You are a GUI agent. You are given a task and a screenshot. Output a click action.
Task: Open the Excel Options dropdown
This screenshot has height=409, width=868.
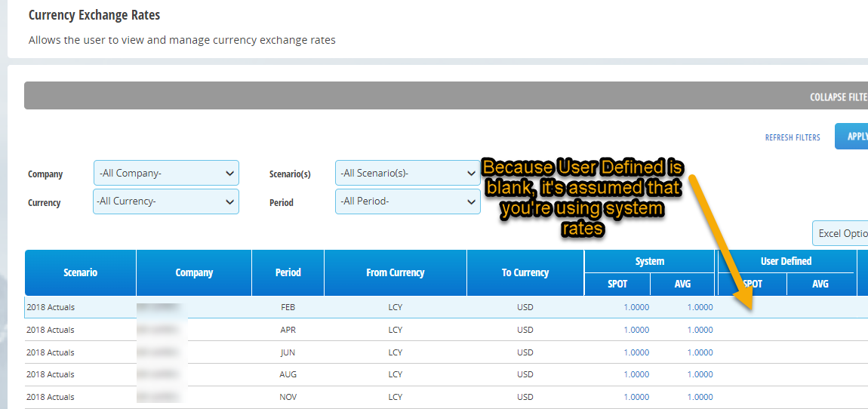pos(840,233)
